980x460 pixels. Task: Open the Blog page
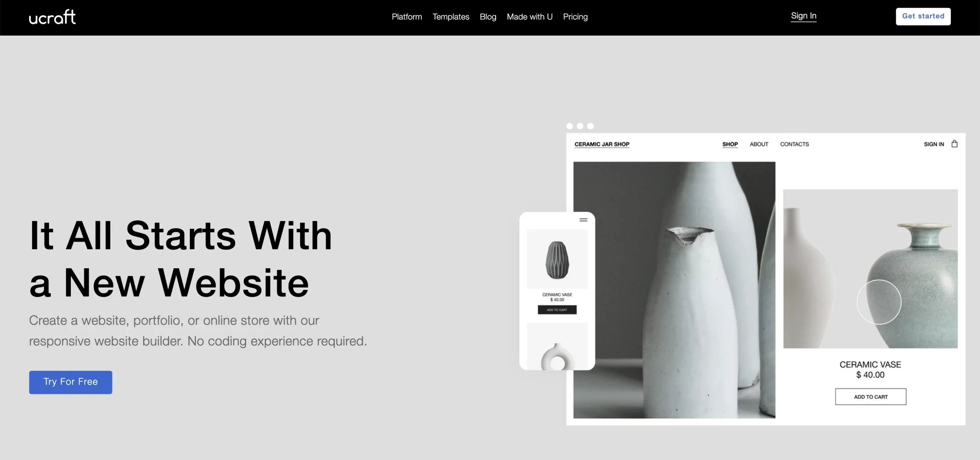tap(488, 17)
